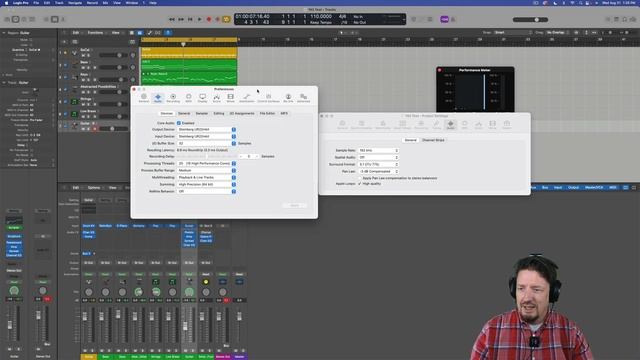Image resolution: width=640 pixels, height=360 pixels.
Task: Toggle Apple Loops High quality checkbox
Action: (360, 184)
